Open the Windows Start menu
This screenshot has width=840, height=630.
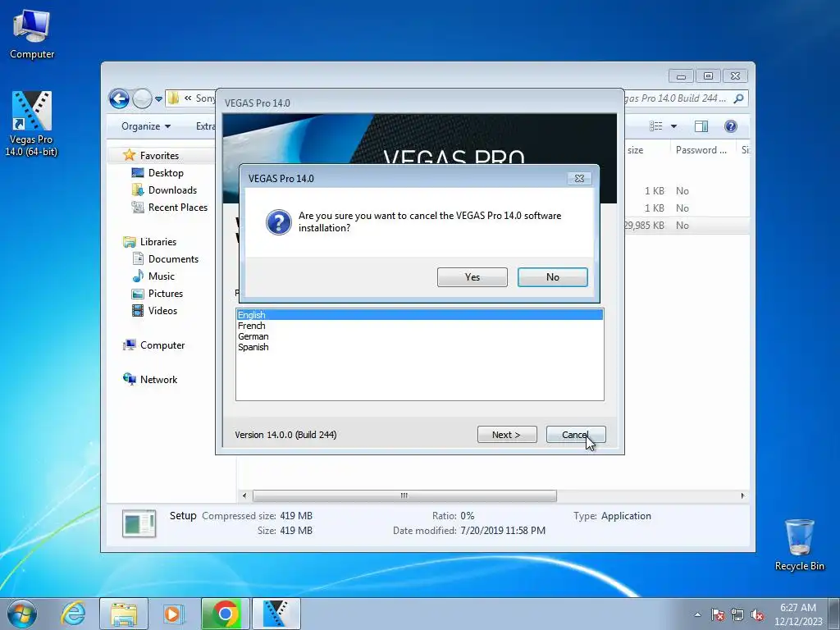coord(22,614)
